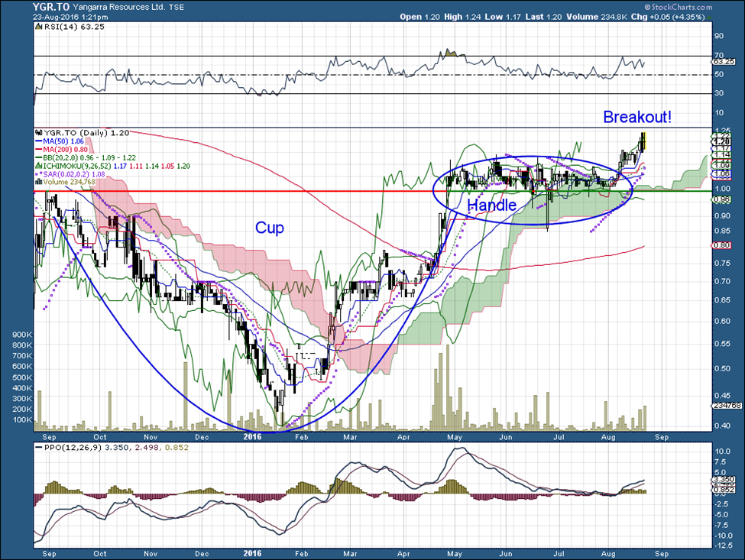Click the red 0.80 MA(200) price tag
The image size is (745, 560).
click(721, 245)
